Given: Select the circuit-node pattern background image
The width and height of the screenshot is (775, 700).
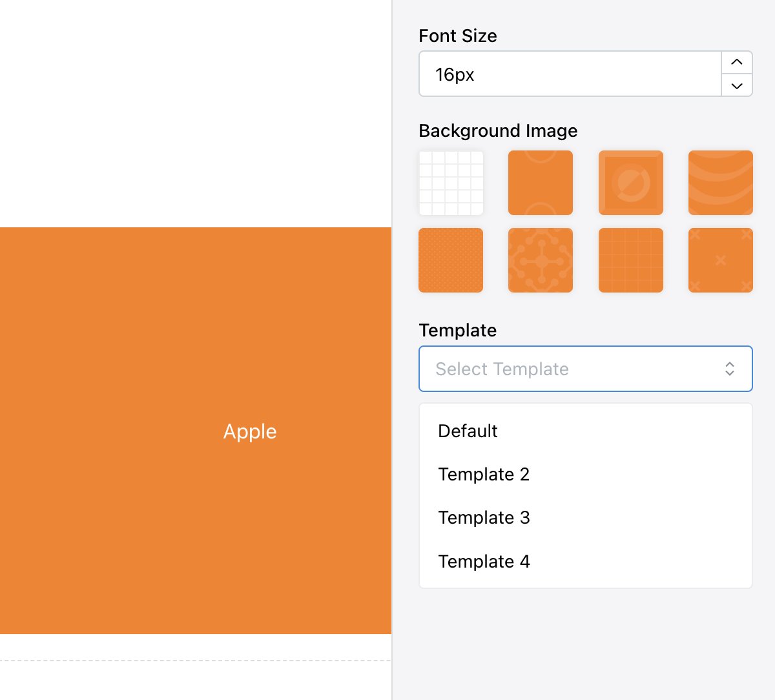Looking at the screenshot, I should [x=541, y=260].
